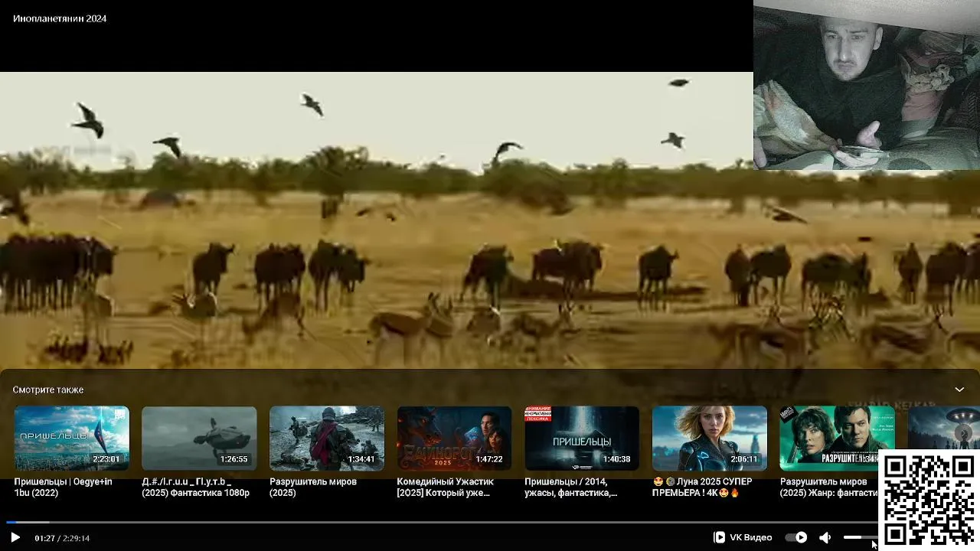Open the Единорог 1:47:22 video thumbnail
This screenshot has width=980, height=551.
[x=454, y=439]
